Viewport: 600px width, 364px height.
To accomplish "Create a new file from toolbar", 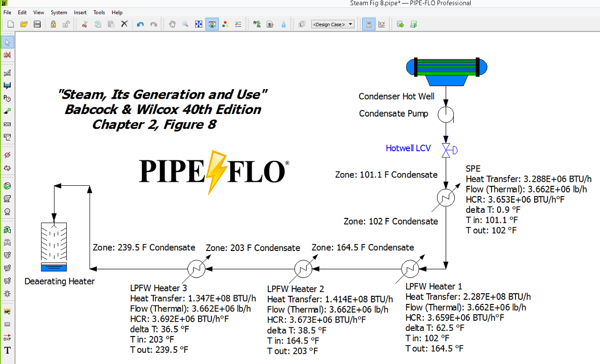I will (11, 24).
